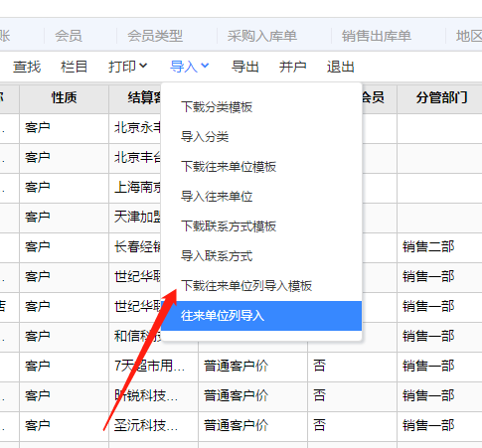Open the 销售出库单 tab

pos(377,36)
